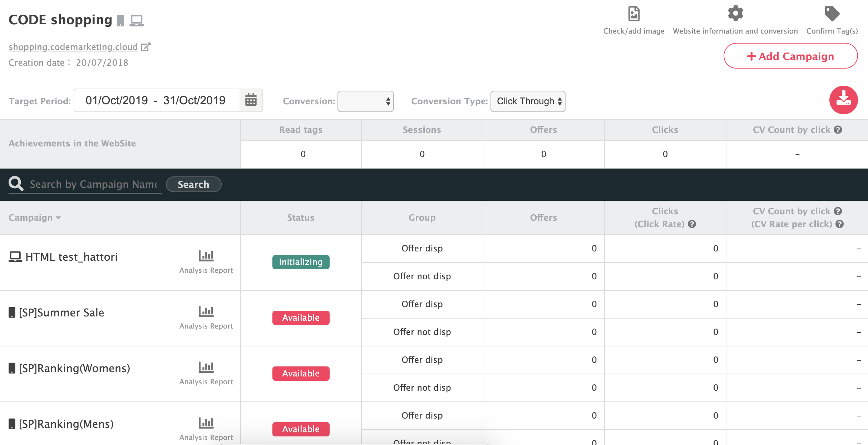The width and height of the screenshot is (868, 445).
Task: Open the [SP]Ranking(Mens) campaign
Action: (x=66, y=424)
